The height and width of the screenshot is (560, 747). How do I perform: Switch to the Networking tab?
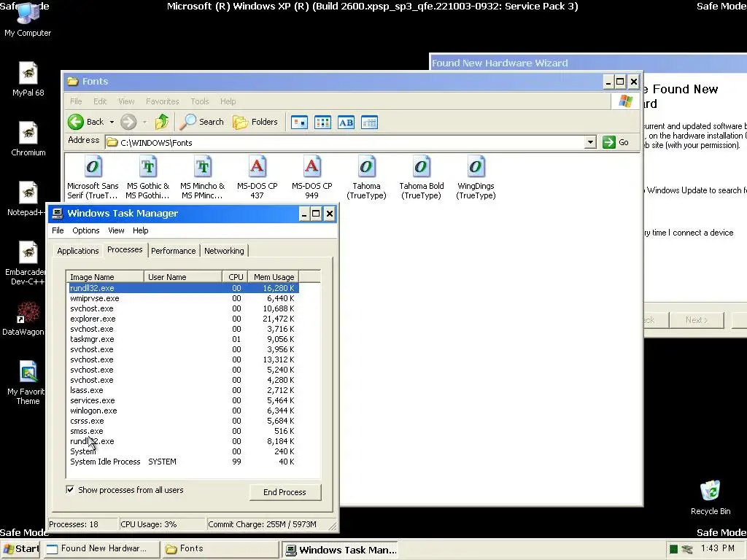224,251
